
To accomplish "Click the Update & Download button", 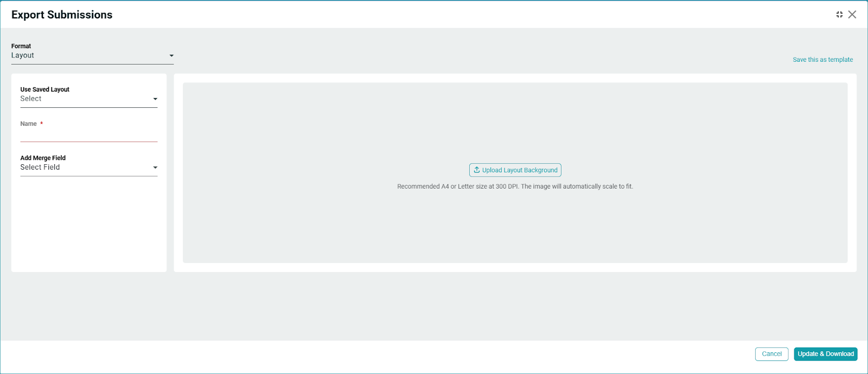I will point(825,354).
